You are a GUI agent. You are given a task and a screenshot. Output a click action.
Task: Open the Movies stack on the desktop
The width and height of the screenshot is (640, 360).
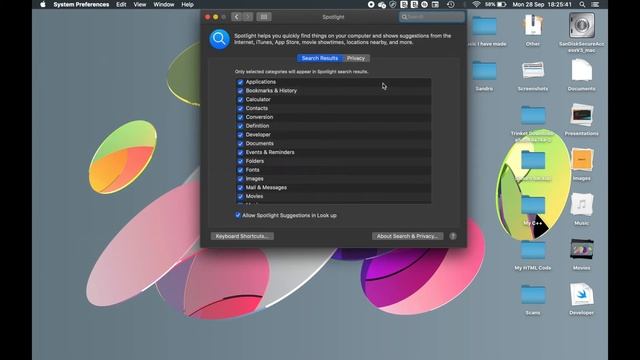tap(582, 249)
